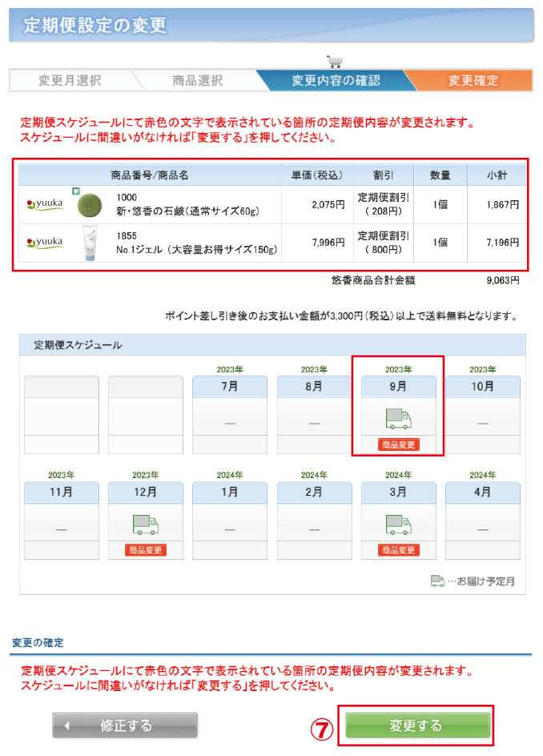Click the gray 修正する button
This screenshot has height=756, width=543.
point(125,725)
